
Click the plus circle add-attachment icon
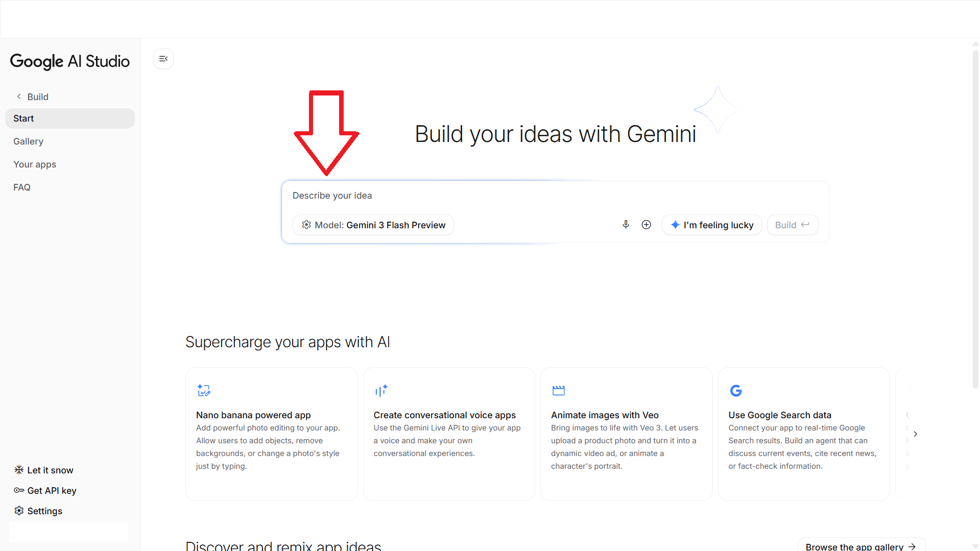click(x=646, y=225)
